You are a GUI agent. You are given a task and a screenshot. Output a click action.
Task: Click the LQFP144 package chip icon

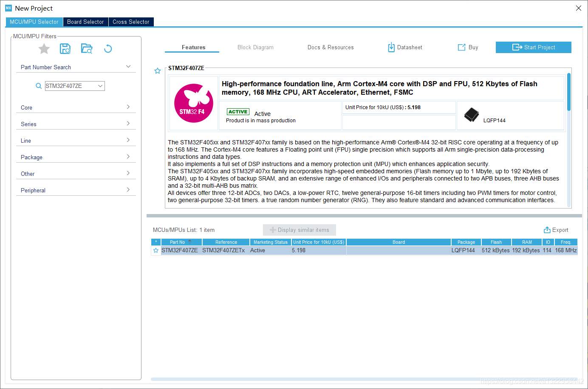[x=472, y=115]
